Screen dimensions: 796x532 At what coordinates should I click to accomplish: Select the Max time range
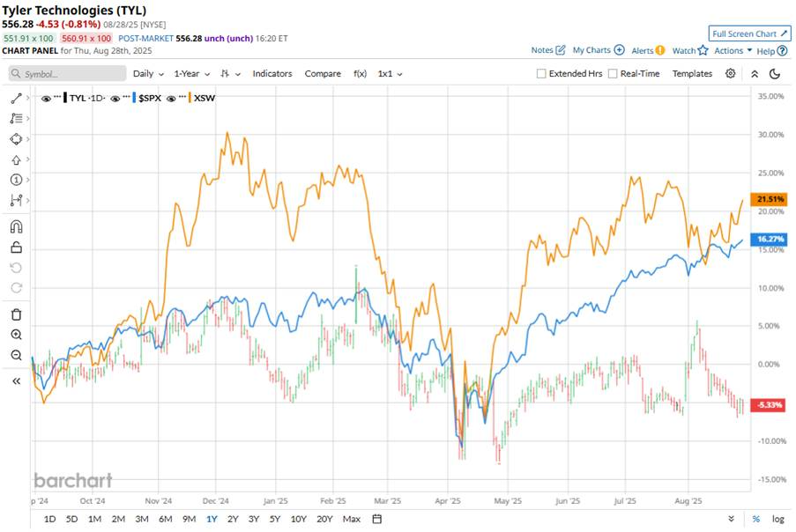(352, 519)
